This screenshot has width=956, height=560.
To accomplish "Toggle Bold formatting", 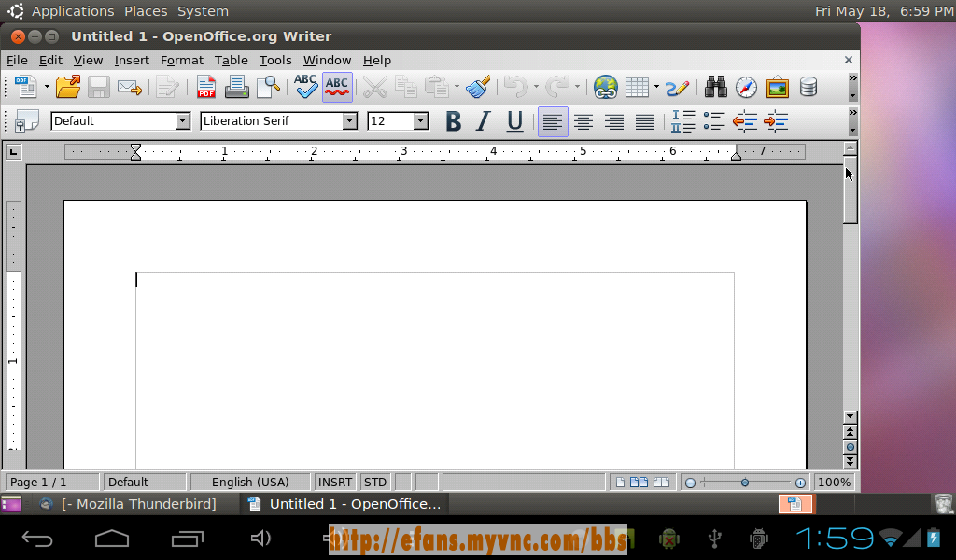I will pyautogui.click(x=453, y=121).
